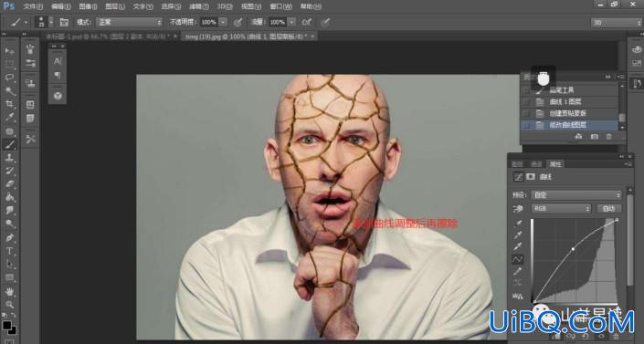Toggle the brush panel button in options bar
Viewport: 644px width, 344px height.
pyautogui.click(x=64, y=22)
